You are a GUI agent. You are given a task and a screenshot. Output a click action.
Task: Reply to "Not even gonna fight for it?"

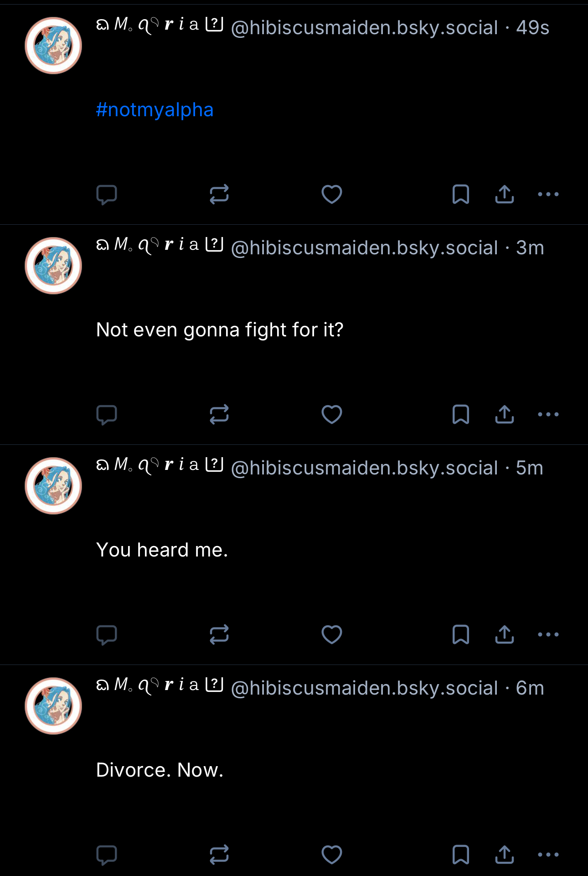click(107, 415)
